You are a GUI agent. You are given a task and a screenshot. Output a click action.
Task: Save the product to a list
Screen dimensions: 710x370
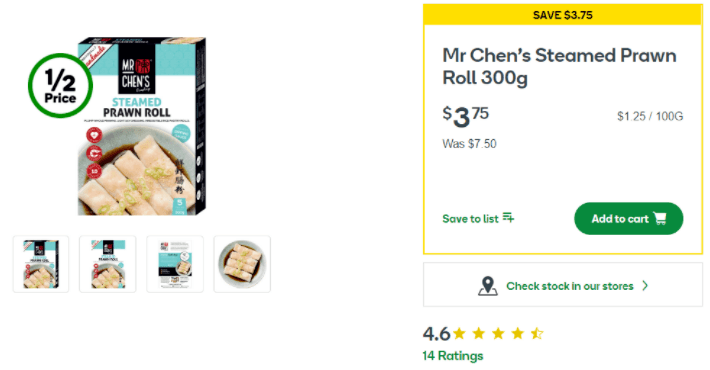(478, 219)
